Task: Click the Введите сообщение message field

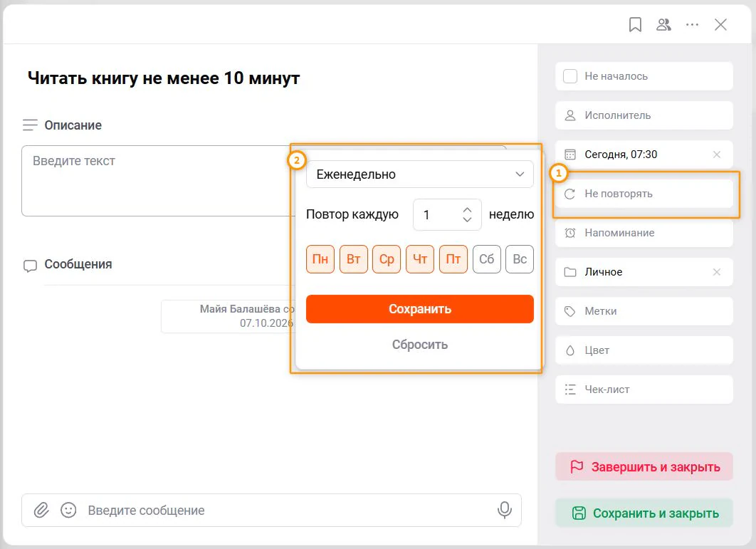Action: (x=271, y=510)
